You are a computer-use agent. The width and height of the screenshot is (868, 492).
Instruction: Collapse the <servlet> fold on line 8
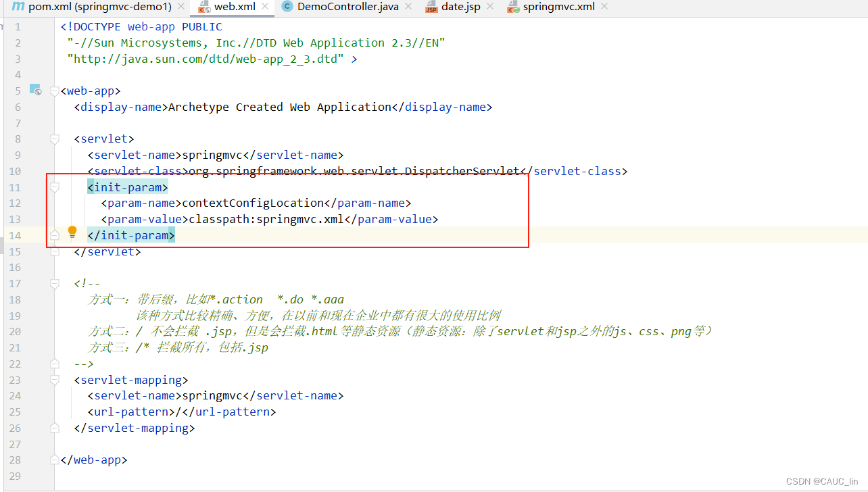[x=55, y=139]
